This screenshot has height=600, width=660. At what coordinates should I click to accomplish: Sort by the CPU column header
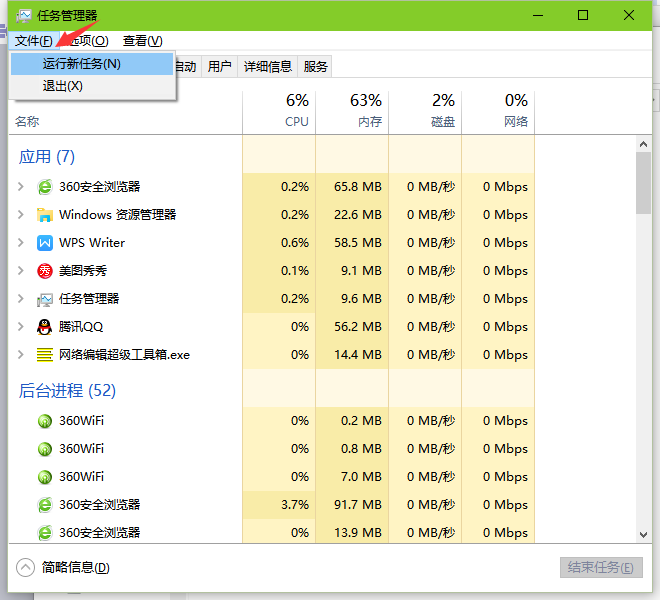click(x=279, y=110)
